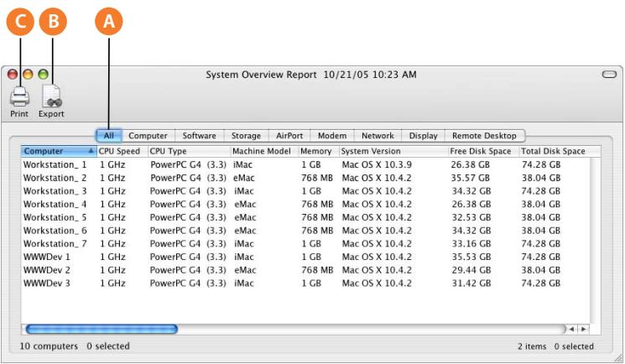Select the WWWDev 2 row
This screenshot has height=364, width=625.
pyautogui.click(x=305, y=270)
